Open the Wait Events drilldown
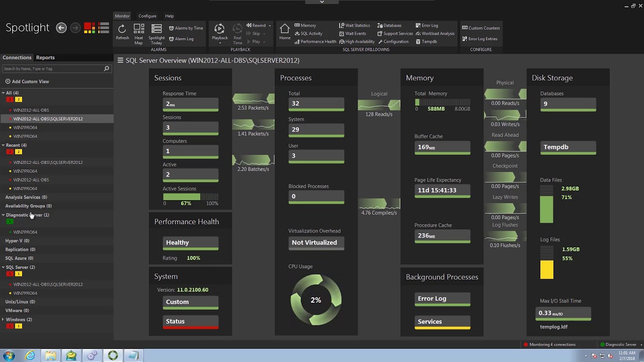 coord(352,34)
